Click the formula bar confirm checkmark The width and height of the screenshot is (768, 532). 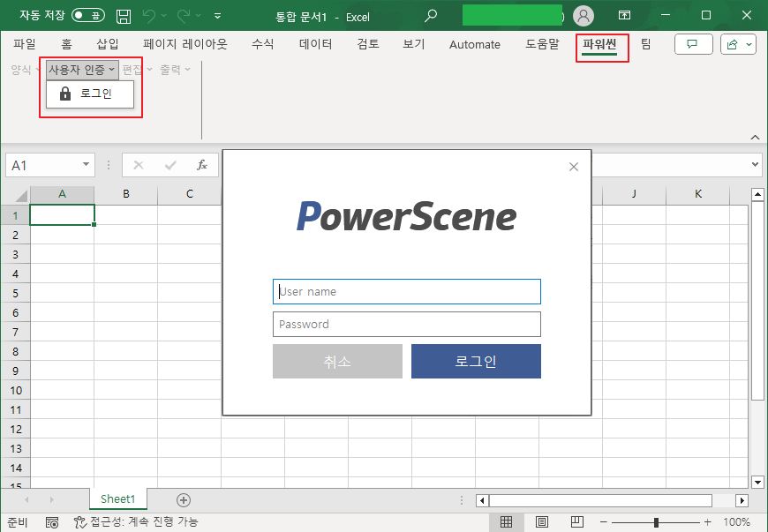[170, 166]
